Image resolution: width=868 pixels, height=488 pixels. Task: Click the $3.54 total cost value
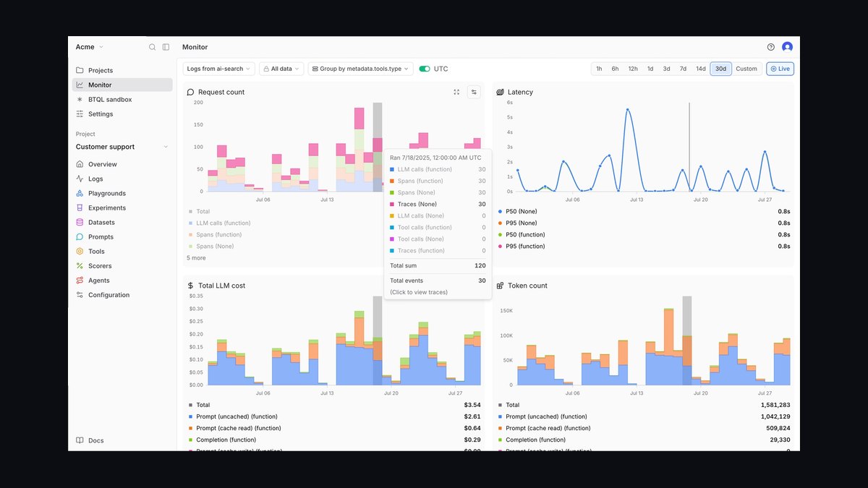472,405
